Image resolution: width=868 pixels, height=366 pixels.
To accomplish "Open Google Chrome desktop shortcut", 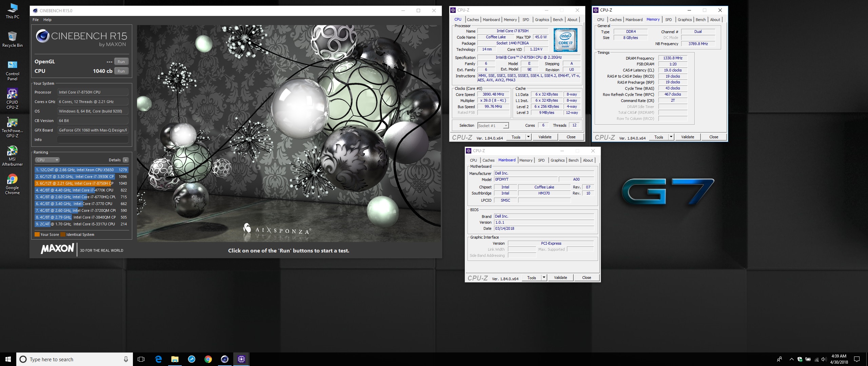I will pyautogui.click(x=13, y=184).
